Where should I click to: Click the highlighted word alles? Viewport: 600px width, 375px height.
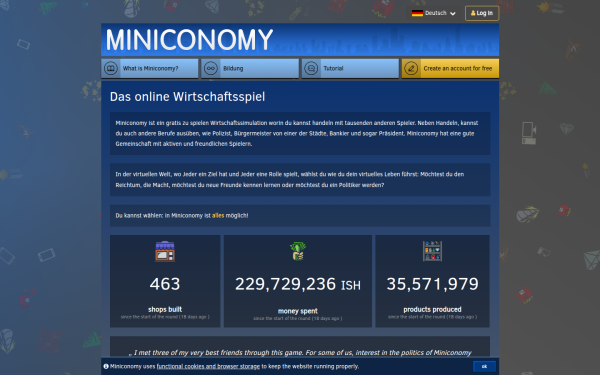218,215
